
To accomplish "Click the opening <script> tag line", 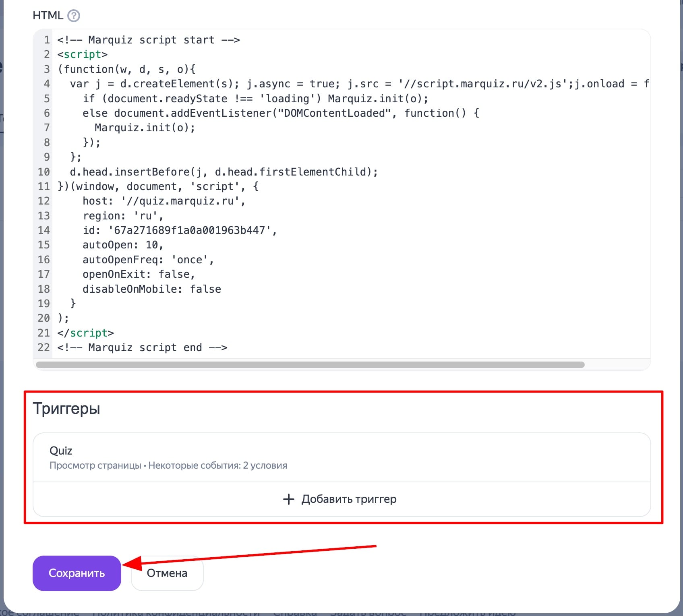I will (x=83, y=54).
